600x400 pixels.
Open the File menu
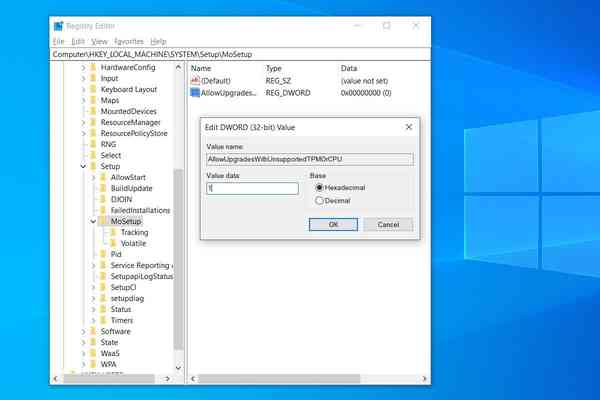pyautogui.click(x=58, y=41)
